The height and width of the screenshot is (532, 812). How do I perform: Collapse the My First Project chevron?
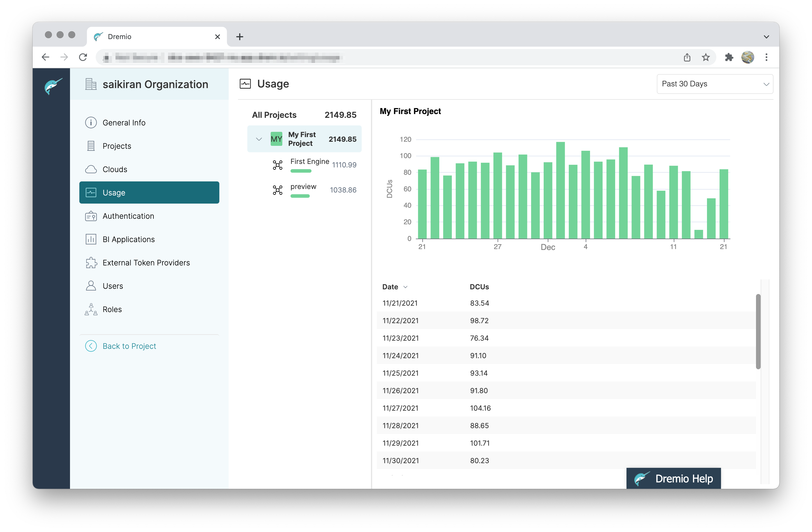259,139
